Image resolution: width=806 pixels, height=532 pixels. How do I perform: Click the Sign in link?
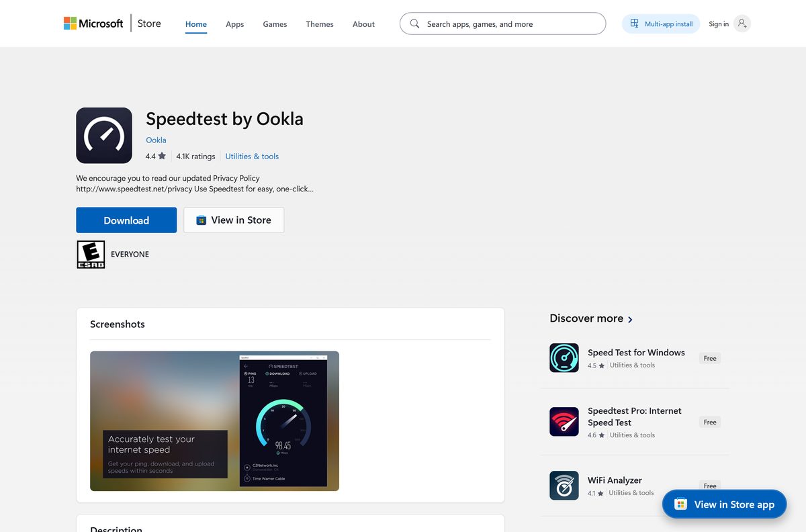pos(719,24)
